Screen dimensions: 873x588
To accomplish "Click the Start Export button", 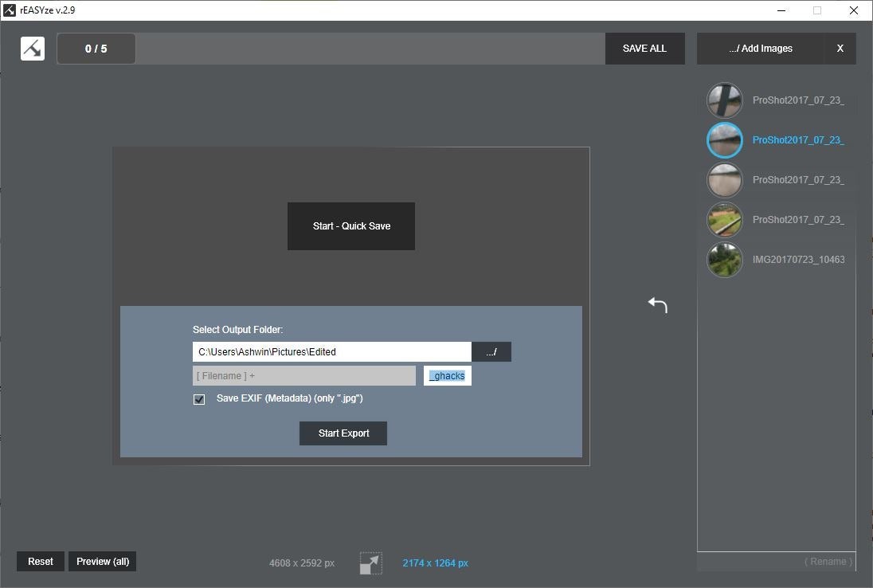I will point(343,433).
